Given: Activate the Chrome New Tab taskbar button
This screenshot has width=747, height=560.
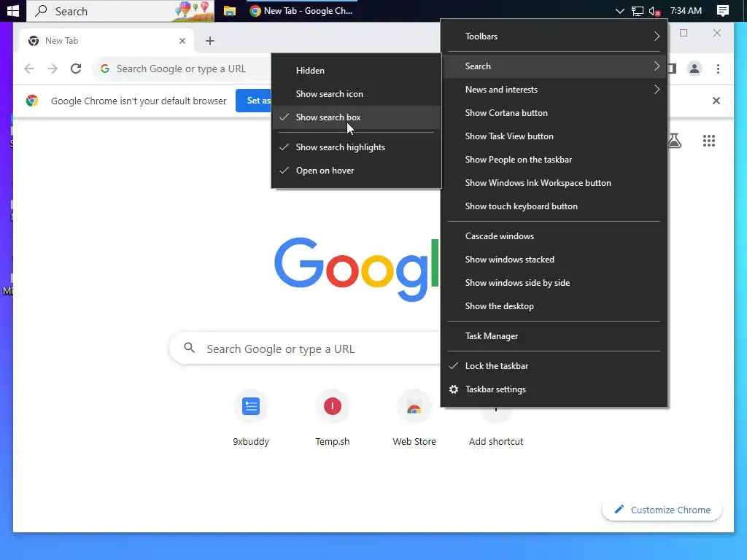Looking at the screenshot, I should point(301,10).
